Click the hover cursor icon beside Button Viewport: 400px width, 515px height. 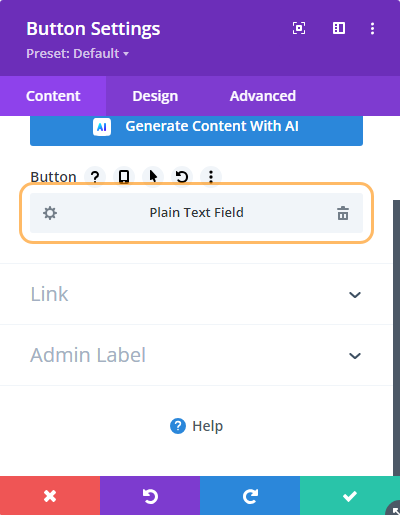[x=153, y=177]
